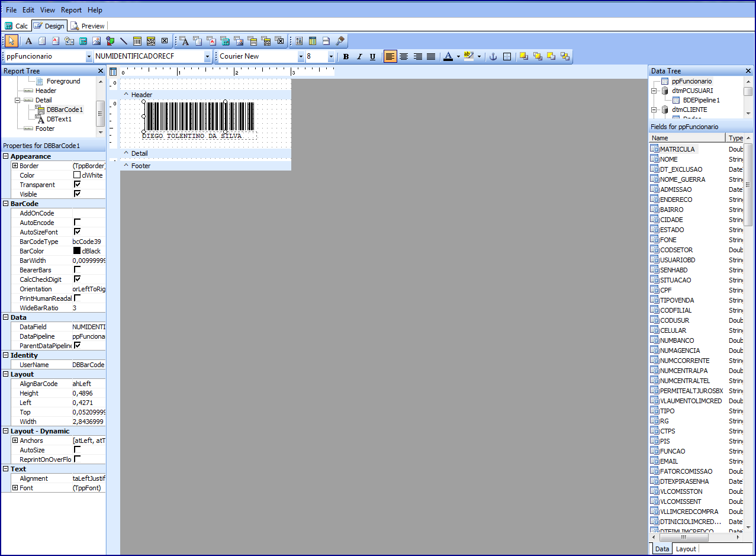
Task: Choose the DBImage data component
Action: pos(239,41)
